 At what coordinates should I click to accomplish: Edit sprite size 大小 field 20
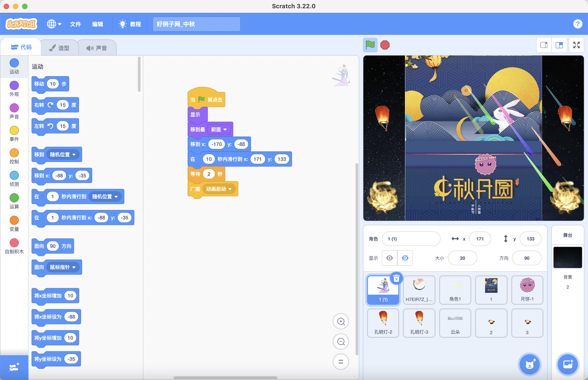coord(462,258)
